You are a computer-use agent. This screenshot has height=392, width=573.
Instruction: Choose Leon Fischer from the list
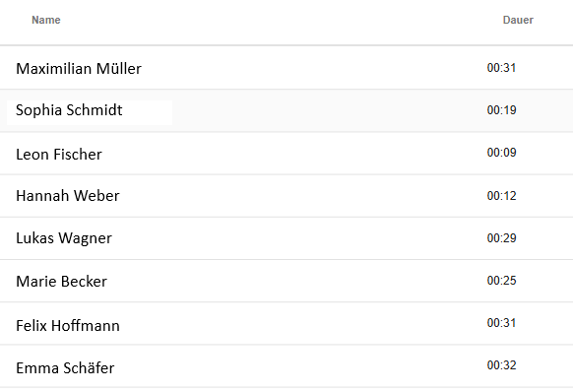286,154
